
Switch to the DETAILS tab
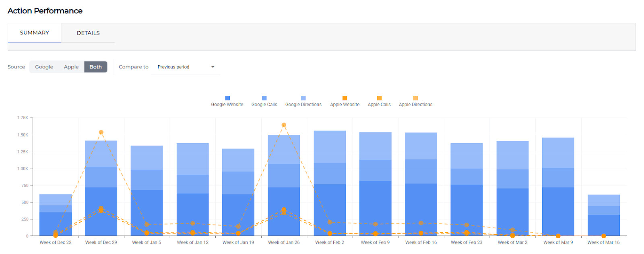pyautogui.click(x=88, y=33)
